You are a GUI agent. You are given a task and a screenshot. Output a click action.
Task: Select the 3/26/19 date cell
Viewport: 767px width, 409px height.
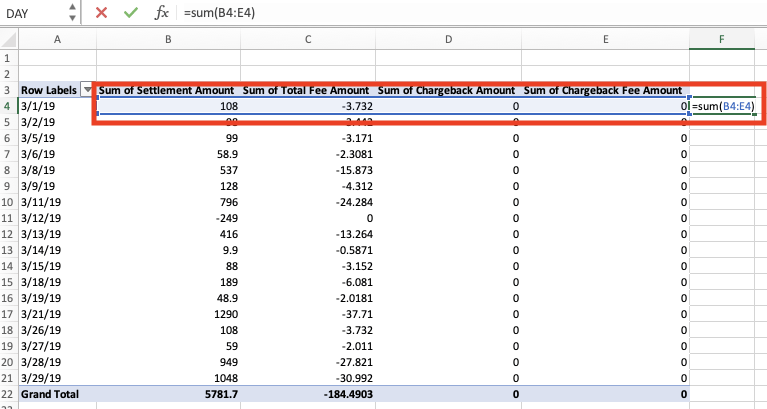point(57,330)
